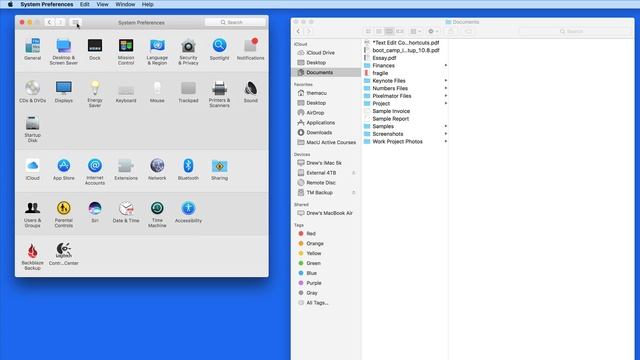Open Sound preferences
640x360 pixels.
[x=250, y=91]
